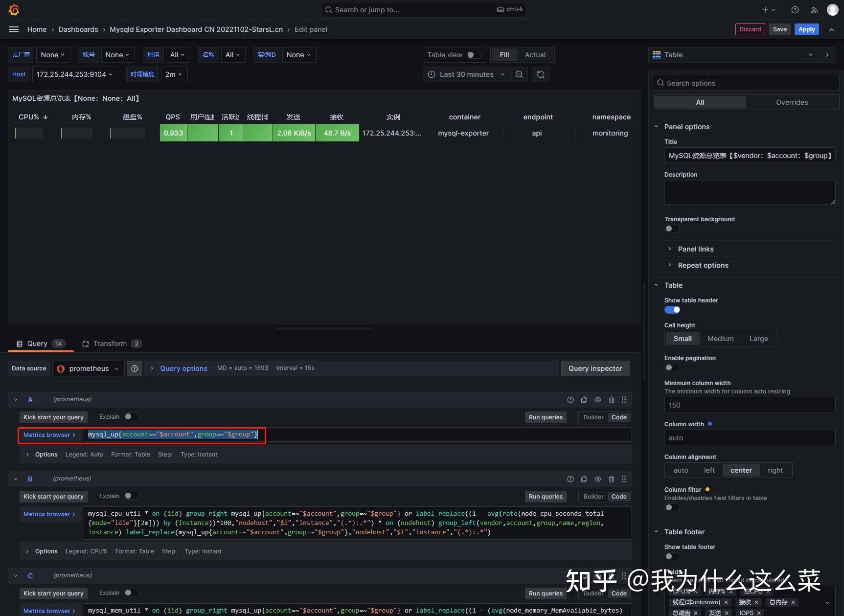
Task: Expand Query options section
Action: tap(183, 368)
